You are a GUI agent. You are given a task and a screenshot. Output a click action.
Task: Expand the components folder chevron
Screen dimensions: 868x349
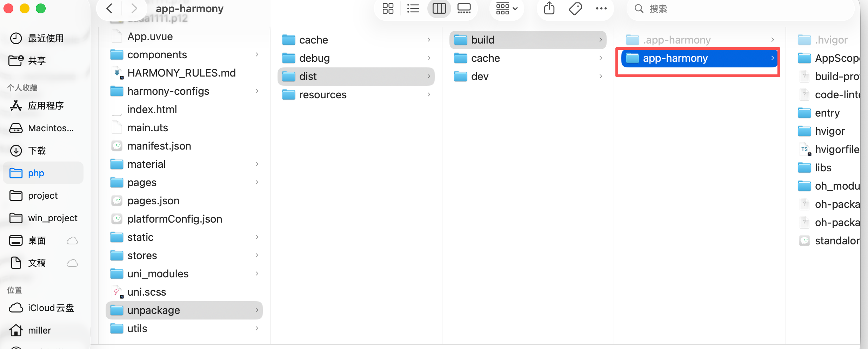(x=257, y=54)
